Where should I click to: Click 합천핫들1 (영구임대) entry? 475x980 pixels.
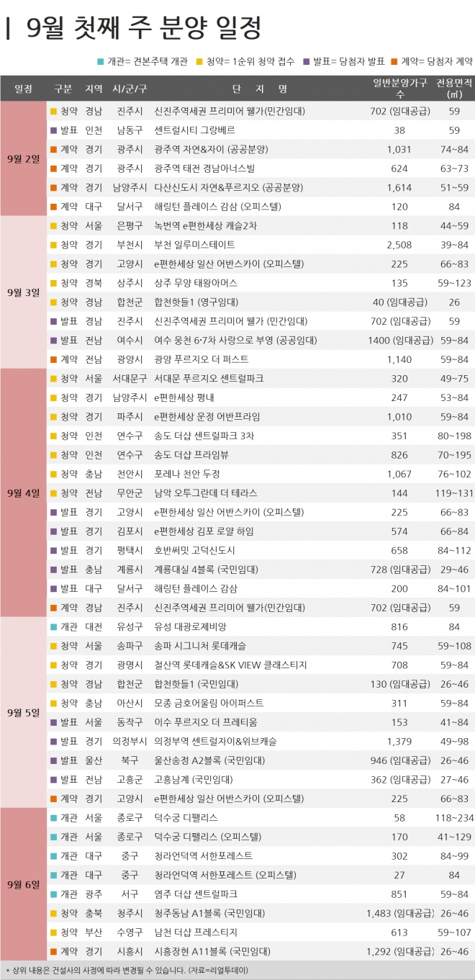pyautogui.click(x=196, y=302)
